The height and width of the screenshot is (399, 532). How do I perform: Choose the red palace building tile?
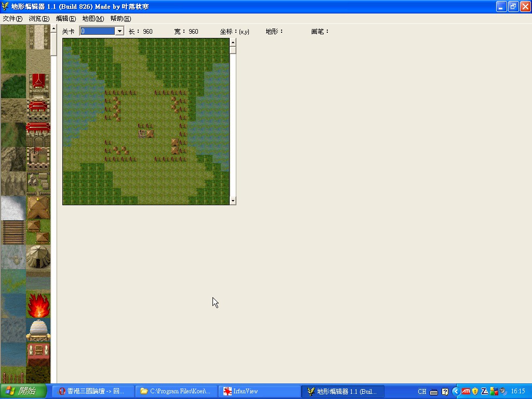click(x=38, y=86)
